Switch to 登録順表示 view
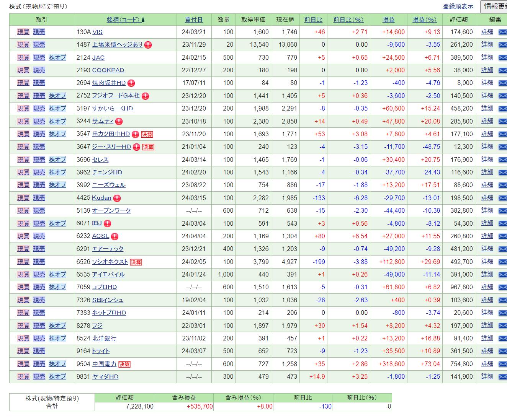This screenshot has height=420, width=507. pyautogui.click(x=458, y=7)
